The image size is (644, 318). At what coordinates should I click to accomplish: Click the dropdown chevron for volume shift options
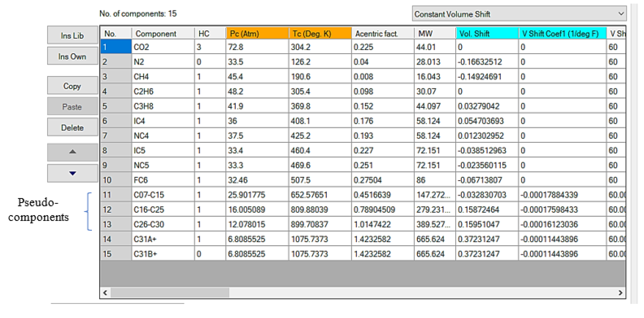click(x=621, y=14)
